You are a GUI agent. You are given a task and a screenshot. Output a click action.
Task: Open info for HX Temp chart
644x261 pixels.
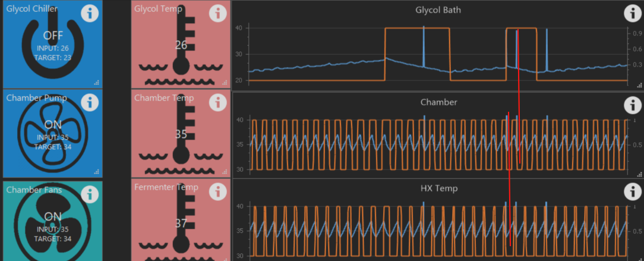(x=632, y=191)
